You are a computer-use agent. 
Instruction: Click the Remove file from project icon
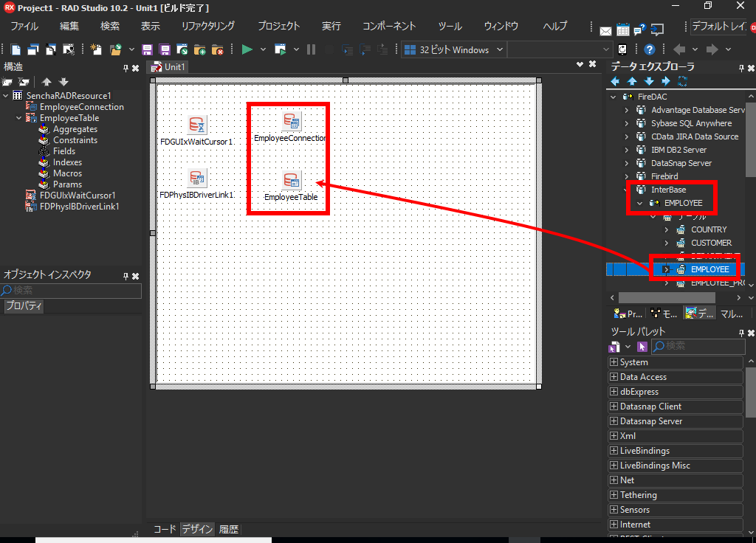click(218, 49)
